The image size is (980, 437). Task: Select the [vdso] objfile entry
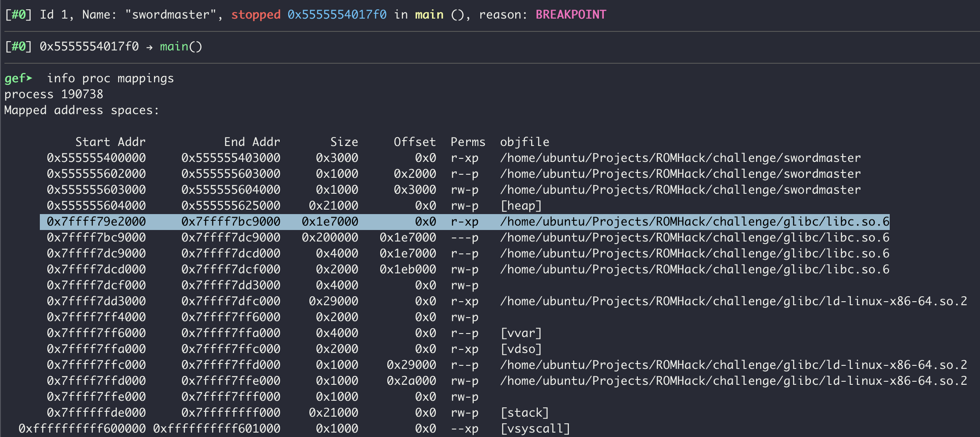pos(521,349)
